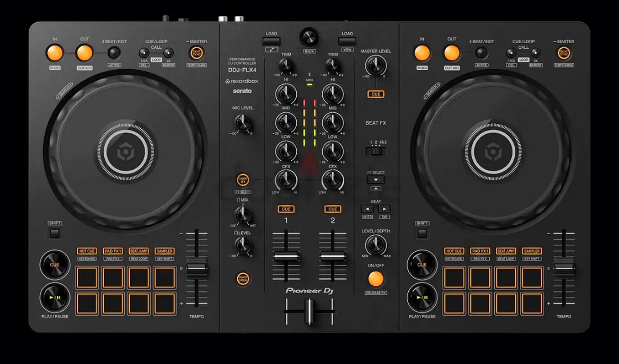
Task: Click the left deck TEMPO slider handle
Action: click(x=197, y=268)
